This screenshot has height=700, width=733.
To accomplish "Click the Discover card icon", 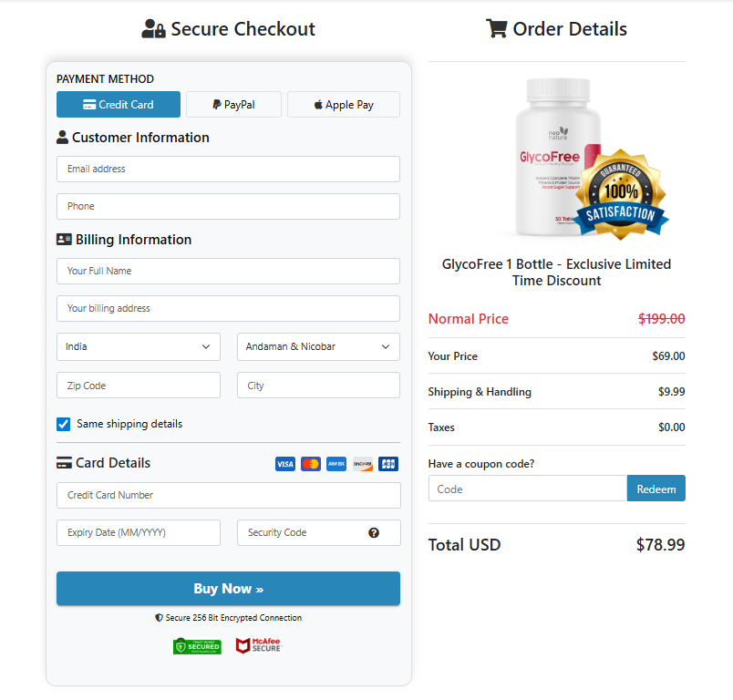I will (362, 464).
